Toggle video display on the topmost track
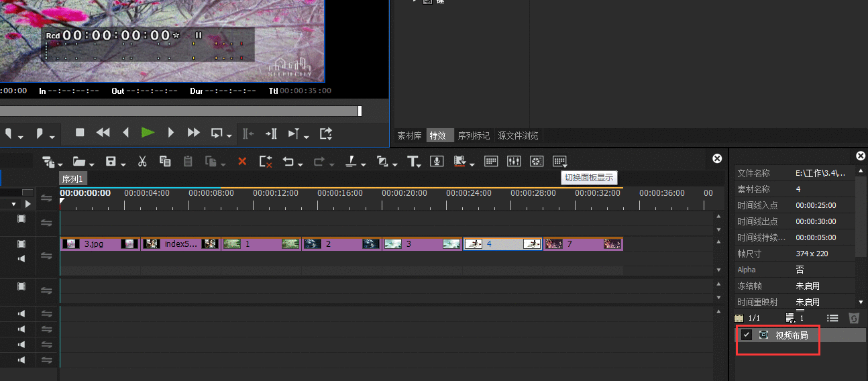The height and width of the screenshot is (381, 868). [21, 219]
